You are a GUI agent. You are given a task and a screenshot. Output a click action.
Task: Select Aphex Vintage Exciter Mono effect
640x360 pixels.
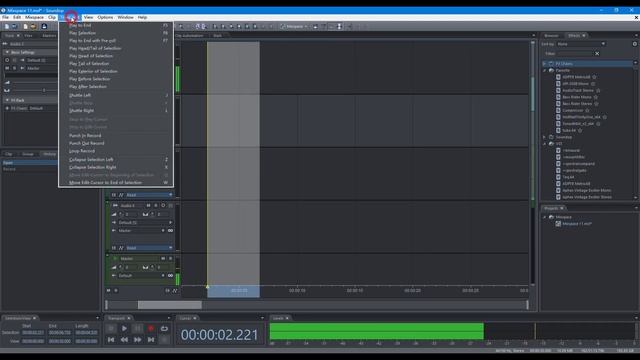587,191
